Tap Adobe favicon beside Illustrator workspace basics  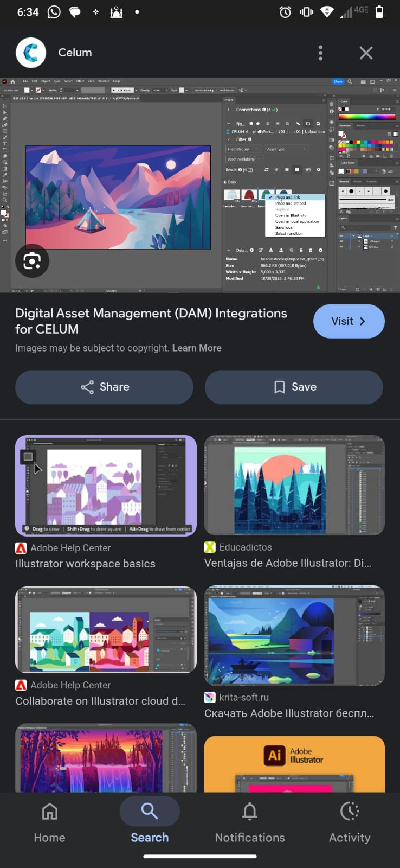21,548
